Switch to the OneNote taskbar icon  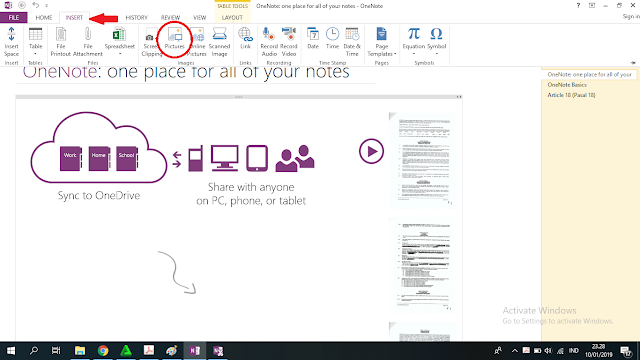click(x=195, y=351)
